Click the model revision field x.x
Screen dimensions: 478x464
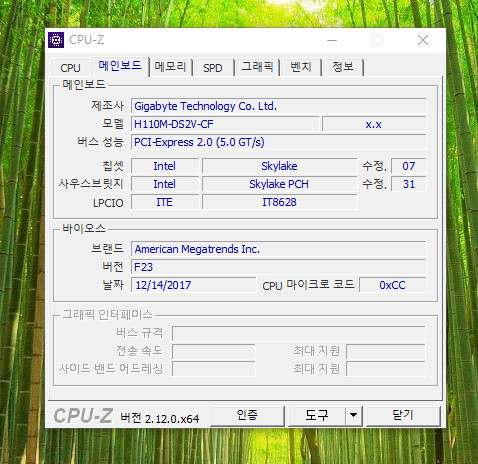tap(374, 124)
